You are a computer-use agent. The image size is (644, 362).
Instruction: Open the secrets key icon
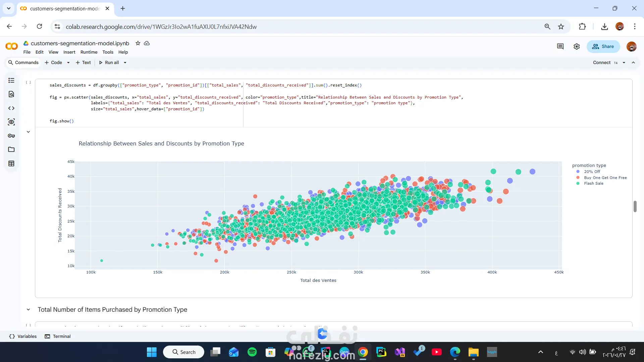(11, 136)
